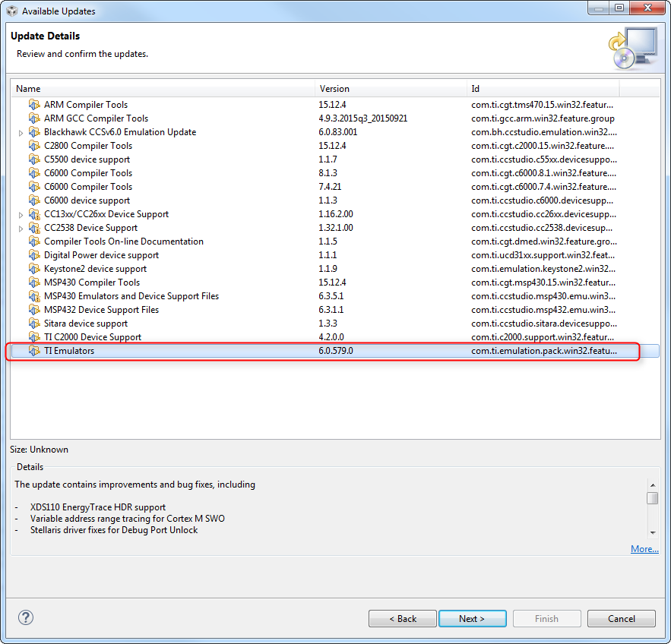Close the Available Updates window
Image resolution: width=671 pixels, height=644 pixels.
click(x=648, y=8)
